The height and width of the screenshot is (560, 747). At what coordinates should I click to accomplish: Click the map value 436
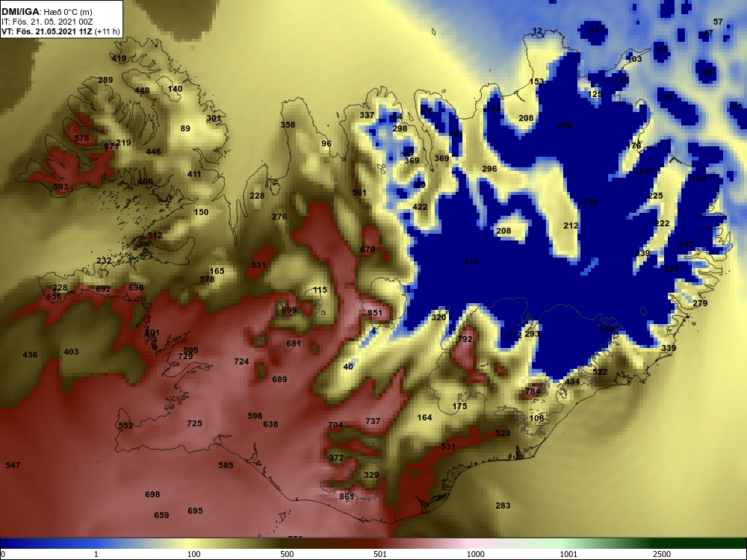tap(30, 355)
